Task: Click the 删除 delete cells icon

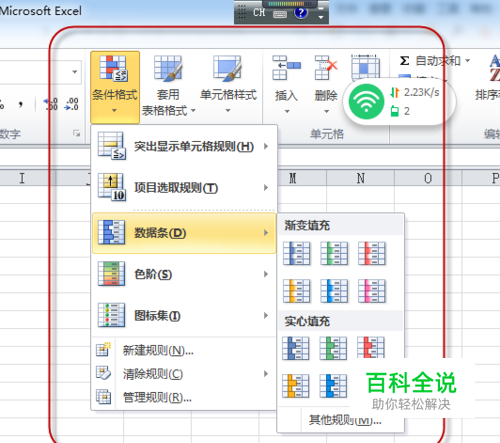Action: [x=326, y=68]
